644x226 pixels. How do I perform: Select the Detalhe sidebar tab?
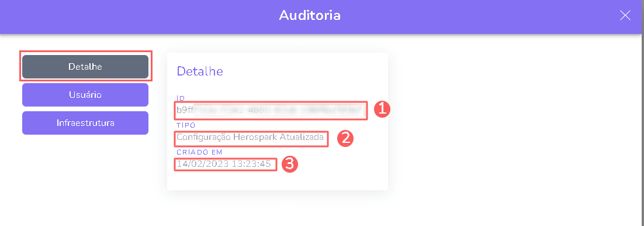[85, 67]
